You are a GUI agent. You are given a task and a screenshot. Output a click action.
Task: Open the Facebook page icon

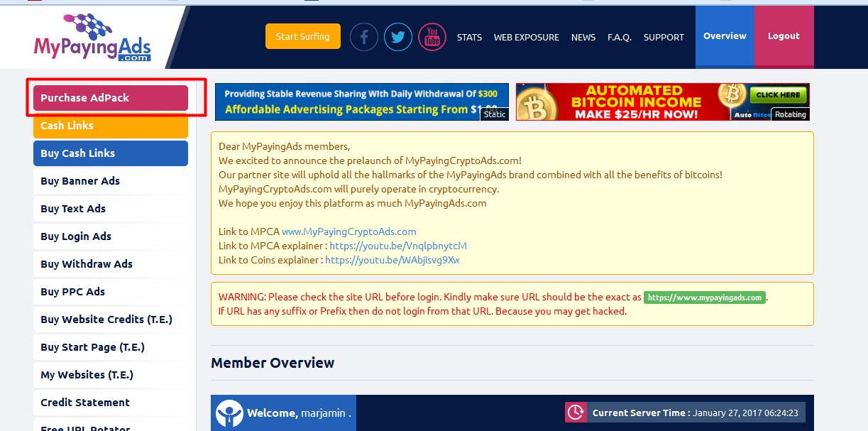click(x=364, y=37)
